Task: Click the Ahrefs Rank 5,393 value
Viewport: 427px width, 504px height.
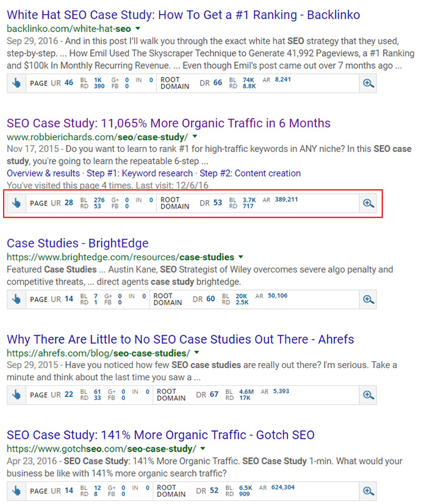Action: point(281,391)
